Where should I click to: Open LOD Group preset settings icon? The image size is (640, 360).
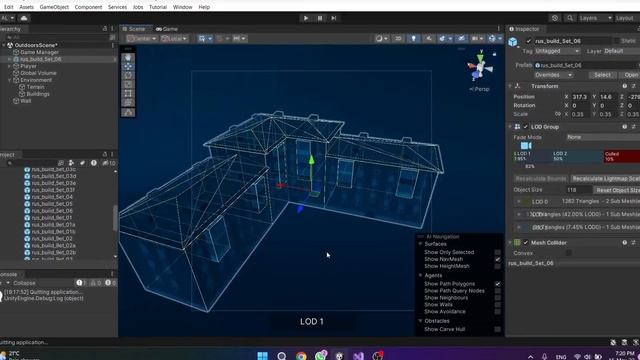pyautogui.click(x=633, y=127)
